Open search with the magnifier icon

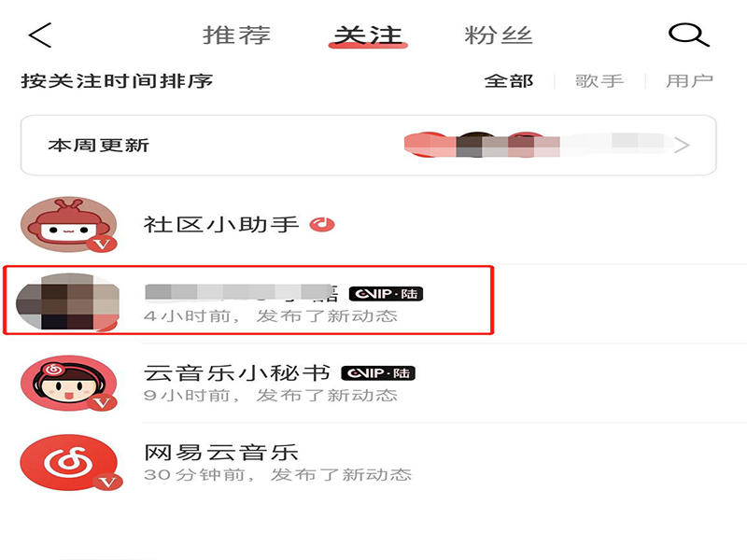coord(689,35)
